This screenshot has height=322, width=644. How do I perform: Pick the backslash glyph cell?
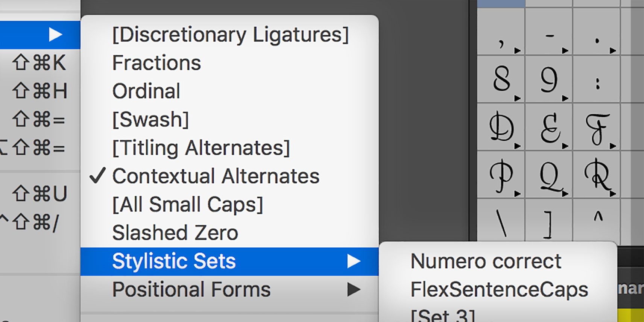[501, 220]
